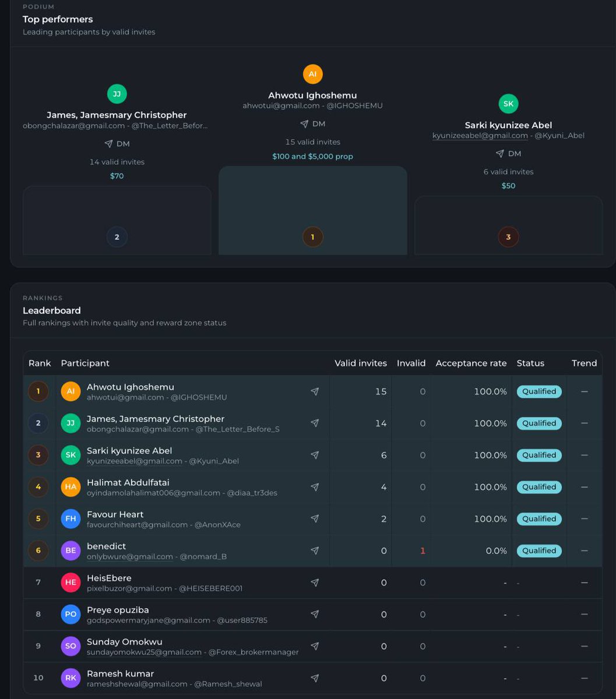
Task: Click the send icon in Sunday Omokwu row
Action: [x=315, y=646]
